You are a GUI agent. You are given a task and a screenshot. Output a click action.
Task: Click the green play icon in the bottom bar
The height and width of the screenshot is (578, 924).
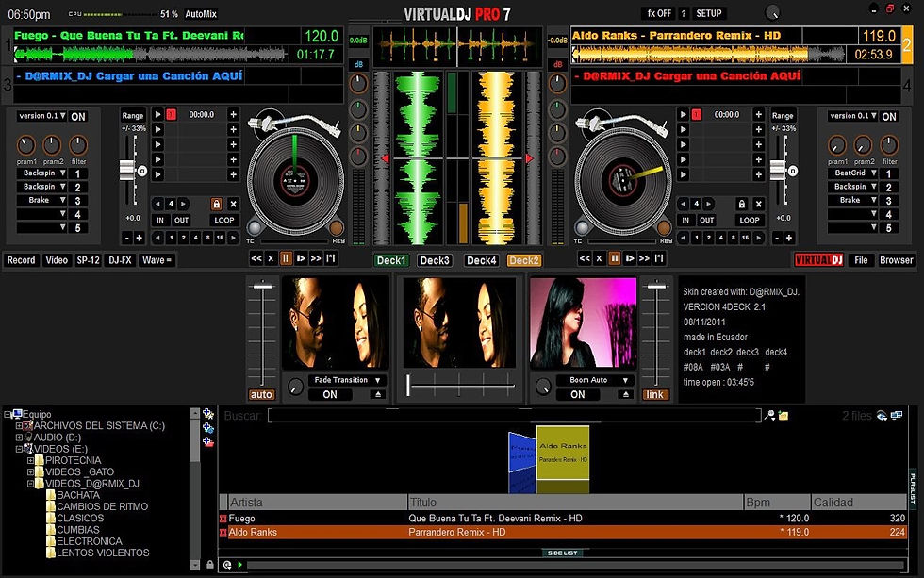pos(239,565)
